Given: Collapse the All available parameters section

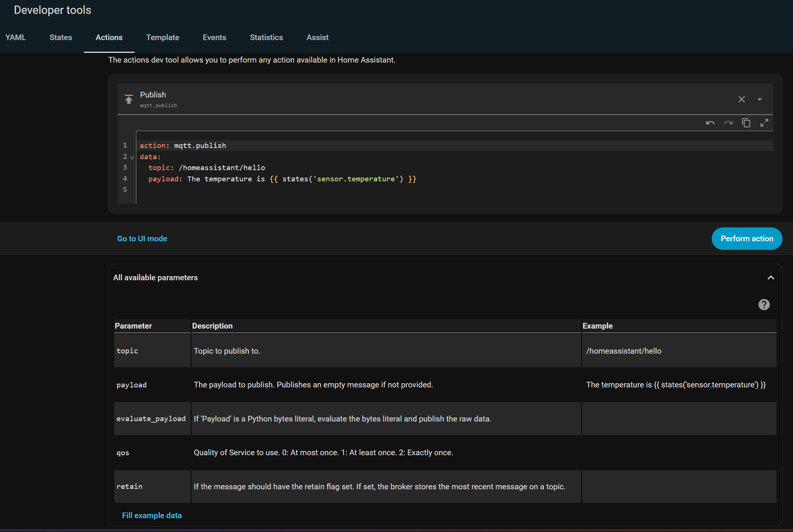Looking at the screenshot, I should pyautogui.click(x=771, y=278).
